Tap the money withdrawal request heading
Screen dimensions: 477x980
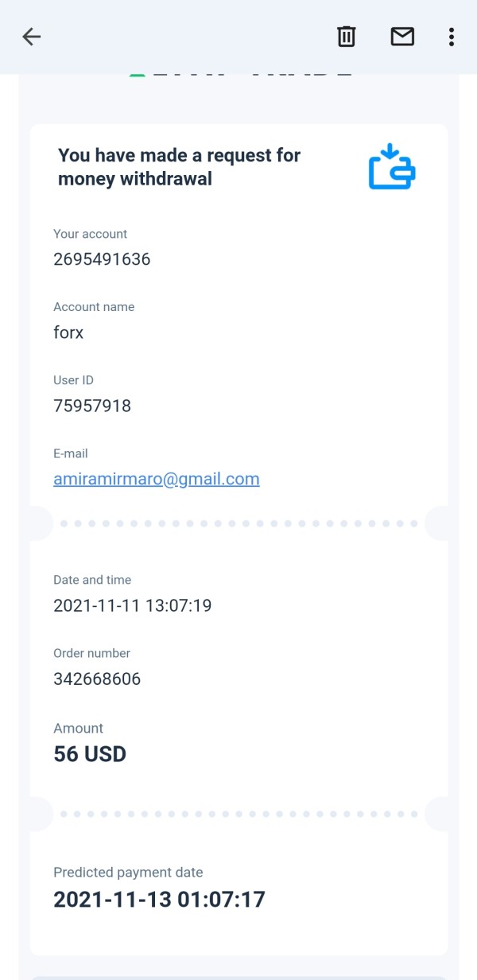coord(179,167)
